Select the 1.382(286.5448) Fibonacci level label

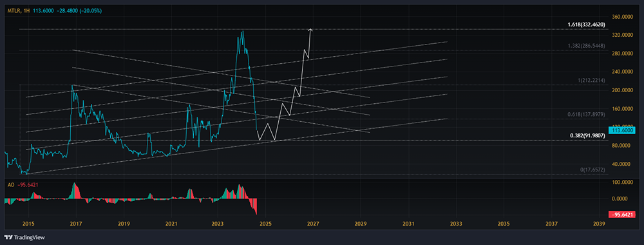pos(587,46)
